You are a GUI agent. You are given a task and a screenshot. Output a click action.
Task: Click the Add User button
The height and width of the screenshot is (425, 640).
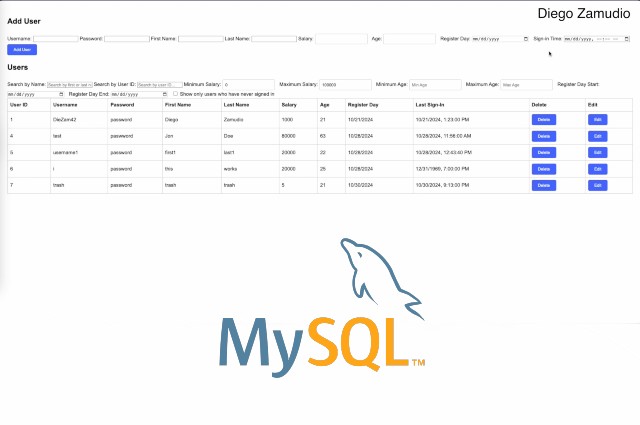22,49
